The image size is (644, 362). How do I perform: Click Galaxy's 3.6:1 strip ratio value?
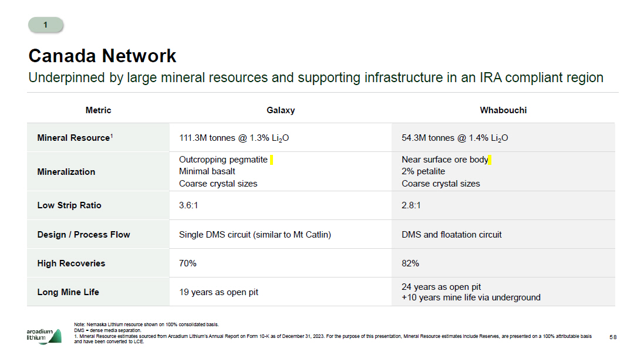pos(188,205)
